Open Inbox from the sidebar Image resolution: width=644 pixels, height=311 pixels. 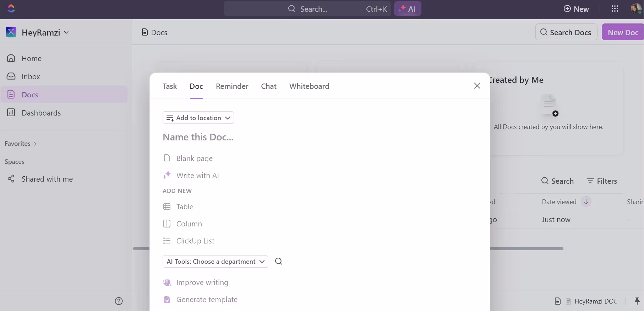[x=31, y=77]
